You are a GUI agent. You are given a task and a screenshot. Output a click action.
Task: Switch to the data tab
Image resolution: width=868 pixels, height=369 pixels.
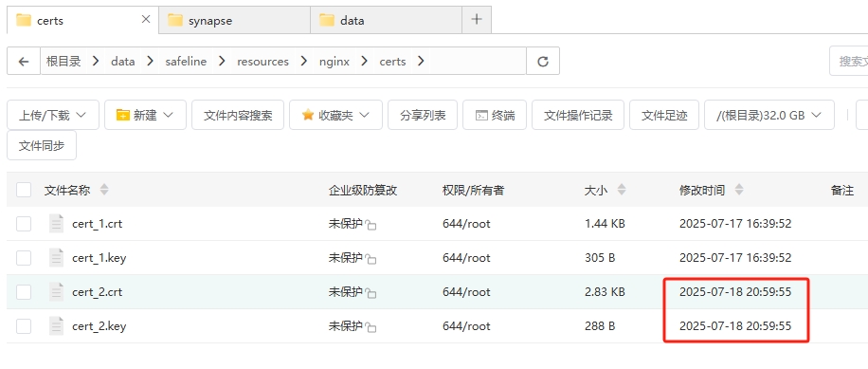pyautogui.click(x=387, y=21)
